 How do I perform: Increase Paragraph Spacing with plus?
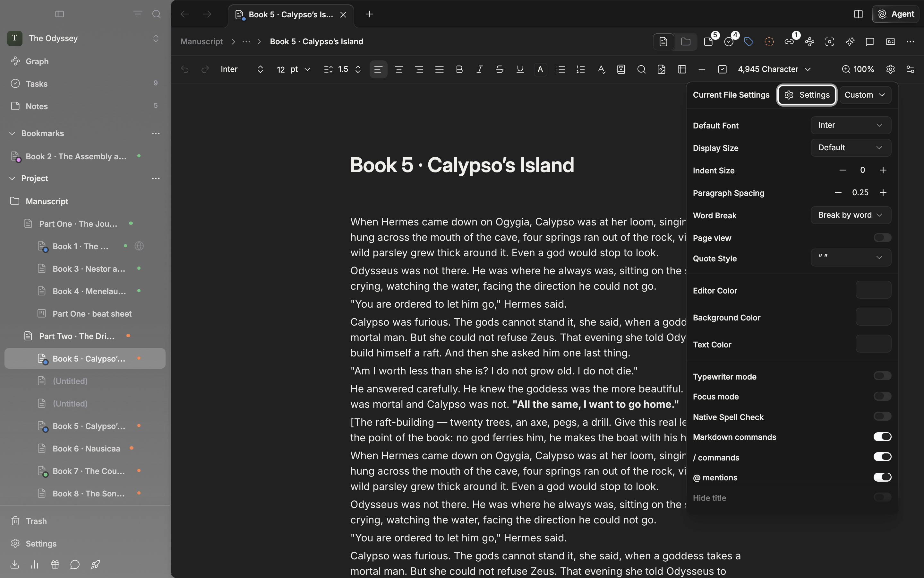883,193
